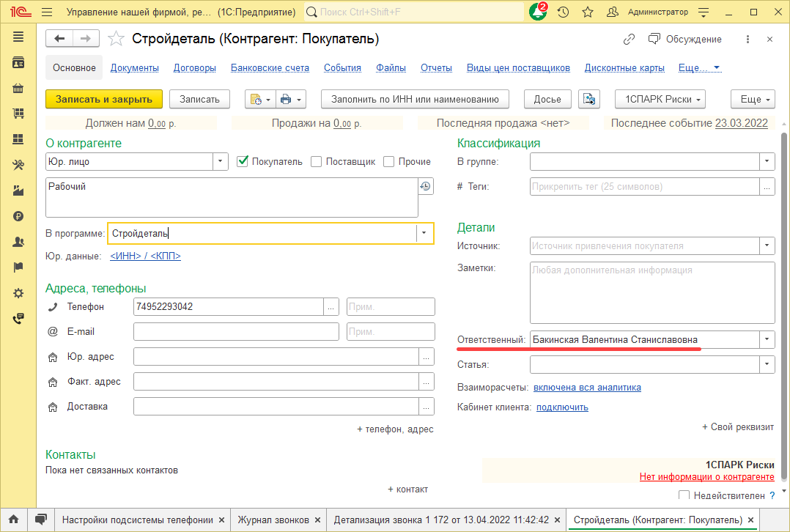The image size is (790, 532).
Task: Add Стройдеталь card to favorites star
Action: (x=116, y=39)
